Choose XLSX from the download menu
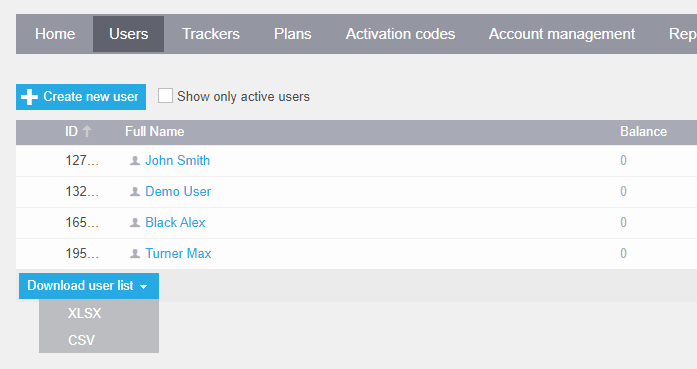The height and width of the screenshot is (369, 697). click(x=84, y=313)
